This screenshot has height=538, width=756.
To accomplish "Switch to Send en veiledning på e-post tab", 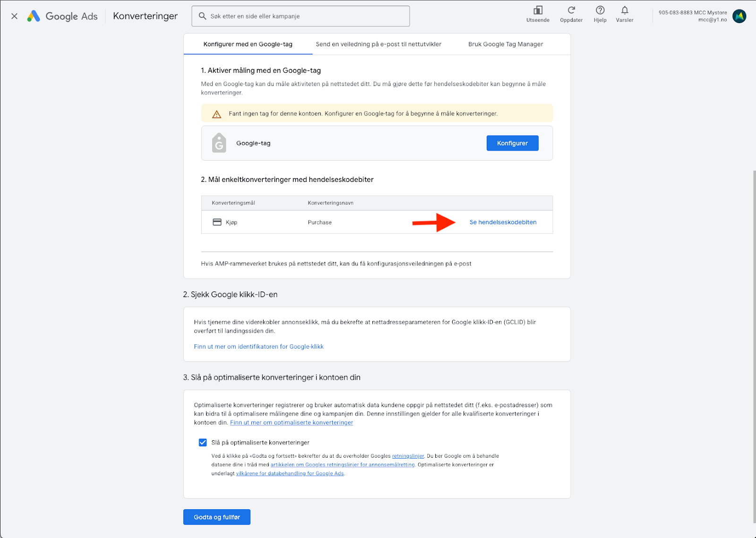I will pyautogui.click(x=378, y=44).
